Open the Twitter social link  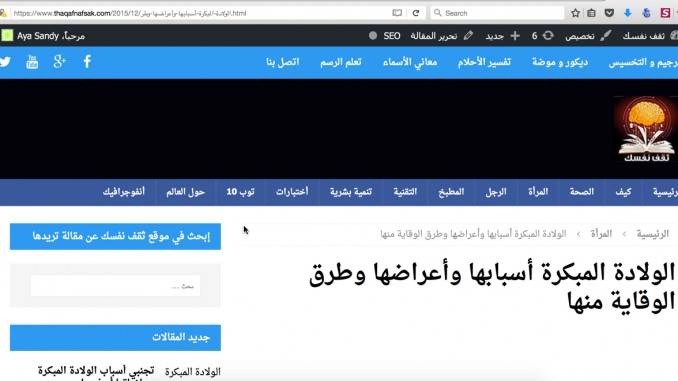[x=5, y=62]
